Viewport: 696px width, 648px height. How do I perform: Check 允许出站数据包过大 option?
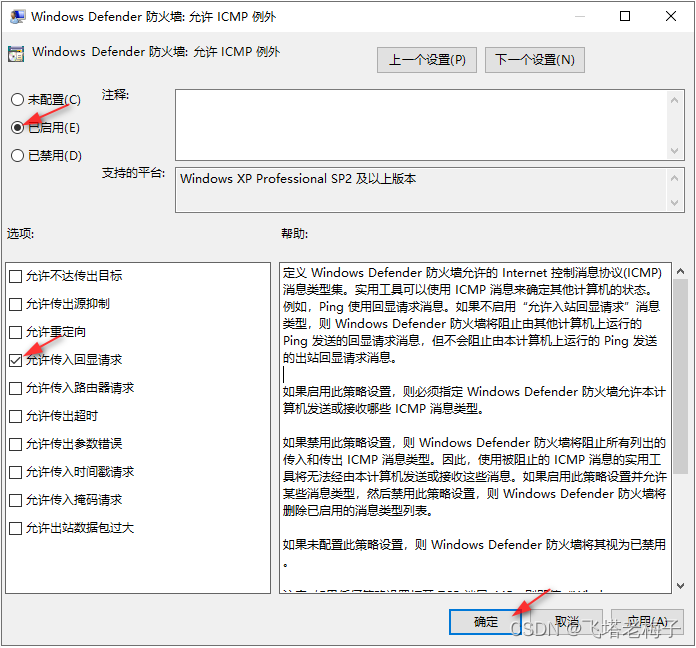coord(16,528)
